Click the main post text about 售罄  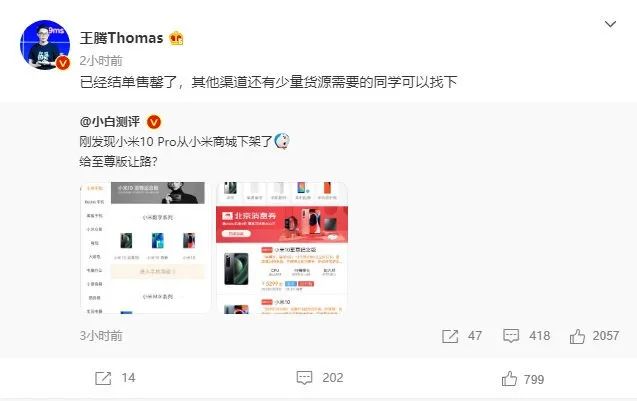tap(268, 82)
